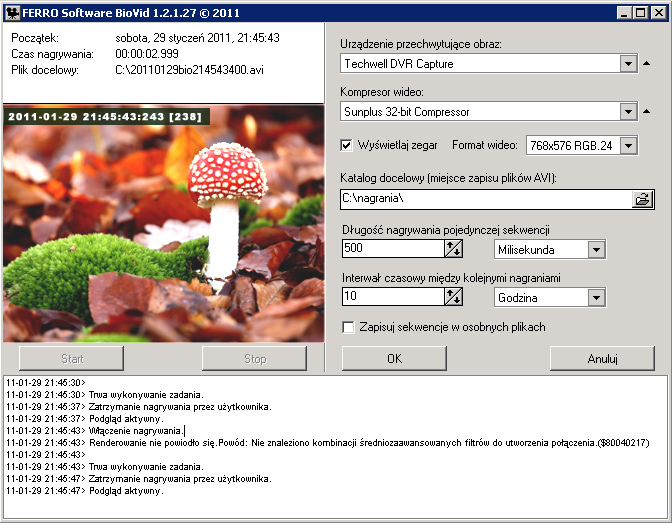Toggle the Wyświetlaj zegar checkbox
Viewport: 672px width, 523px height.
346,145
